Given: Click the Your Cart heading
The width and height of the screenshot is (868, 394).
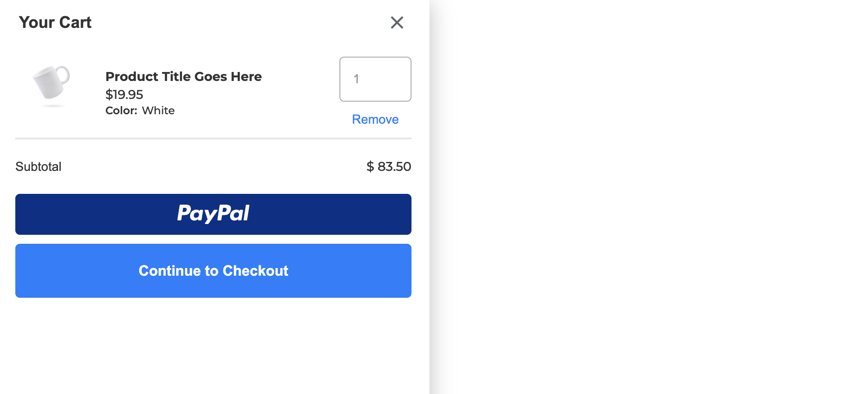Looking at the screenshot, I should pyautogui.click(x=55, y=22).
